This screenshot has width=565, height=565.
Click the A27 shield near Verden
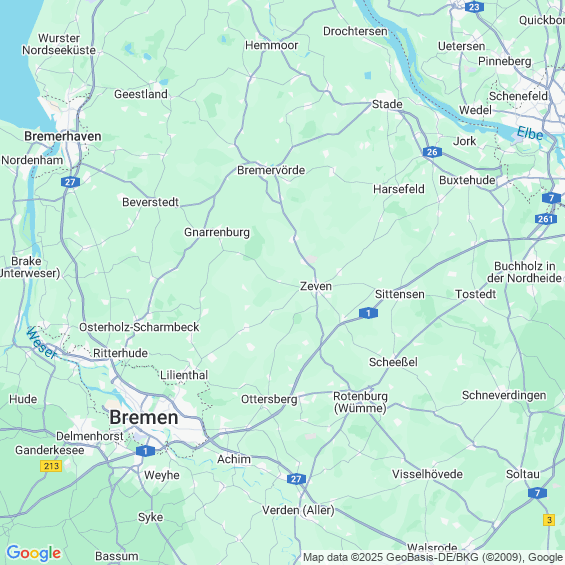(x=296, y=479)
